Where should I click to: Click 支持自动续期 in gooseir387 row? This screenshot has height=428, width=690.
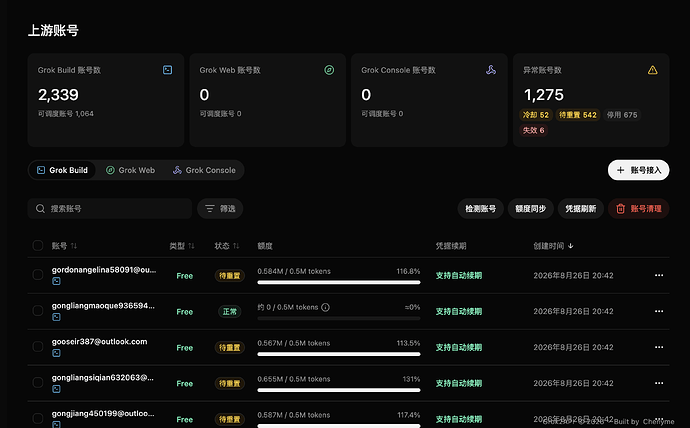click(x=459, y=348)
